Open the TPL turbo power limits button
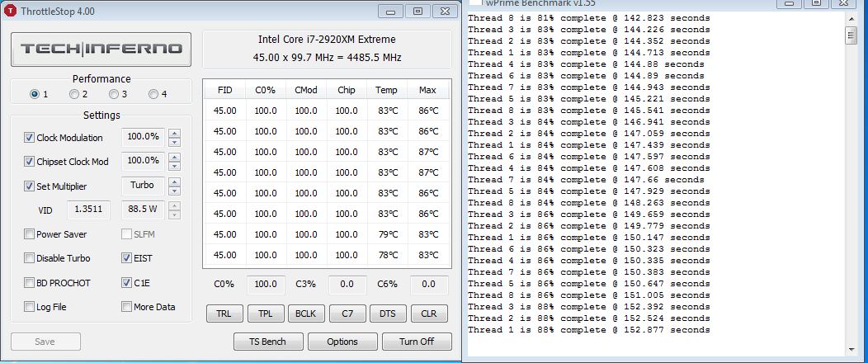 click(x=265, y=313)
